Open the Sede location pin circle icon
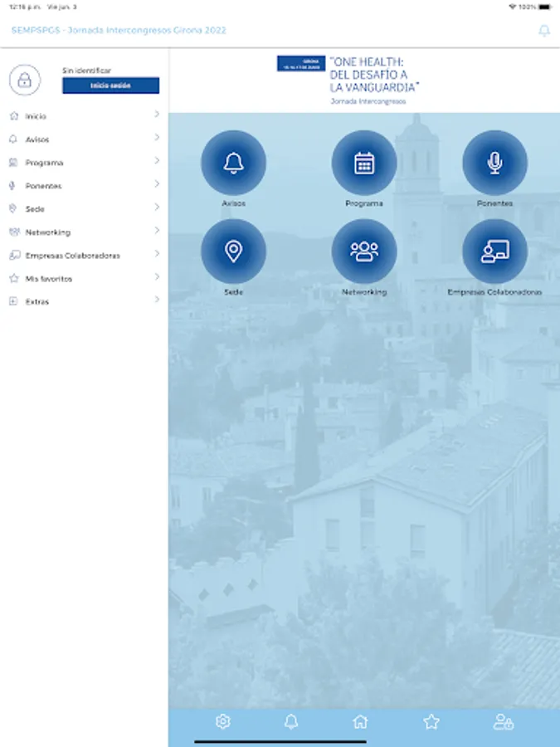 coord(233,251)
